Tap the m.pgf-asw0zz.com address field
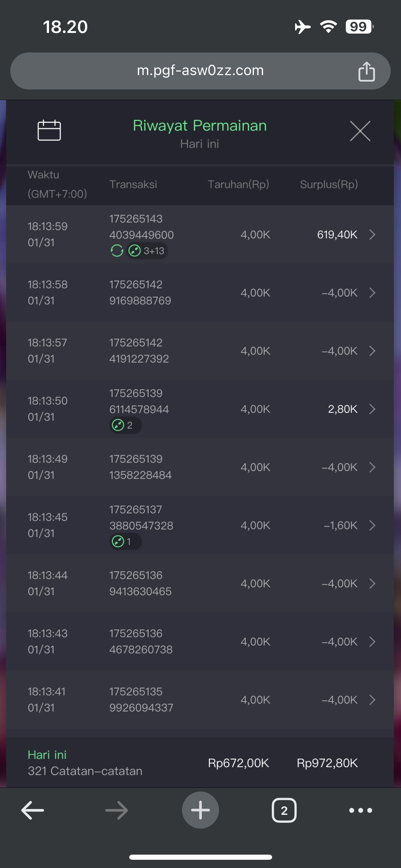Screen dimensions: 401x868 point(200,71)
